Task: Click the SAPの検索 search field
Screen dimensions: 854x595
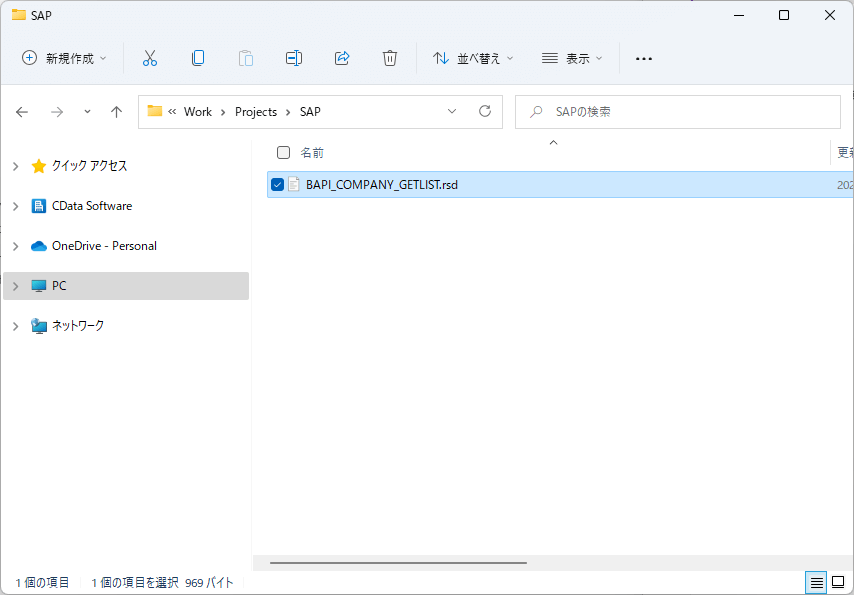Action: coord(678,112)
